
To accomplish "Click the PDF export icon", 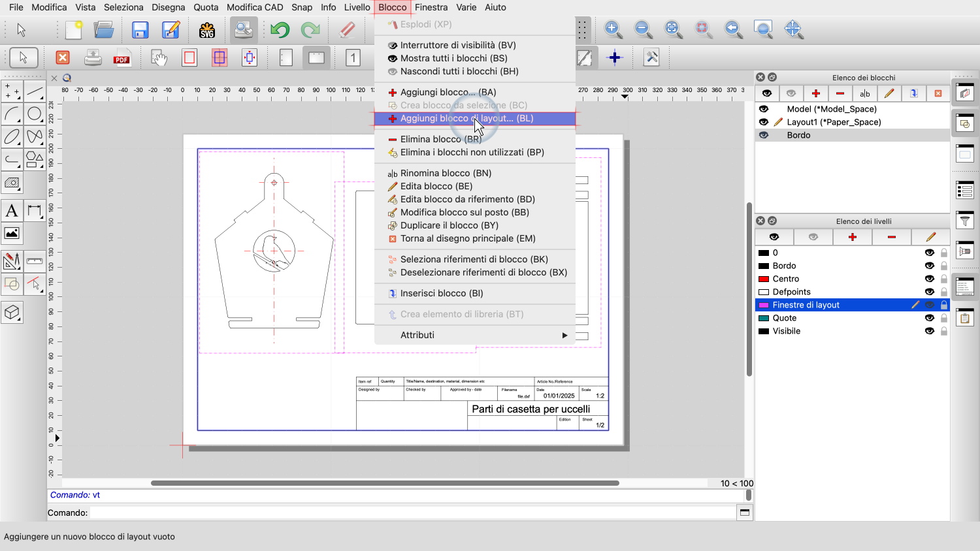I will point(122,58).
